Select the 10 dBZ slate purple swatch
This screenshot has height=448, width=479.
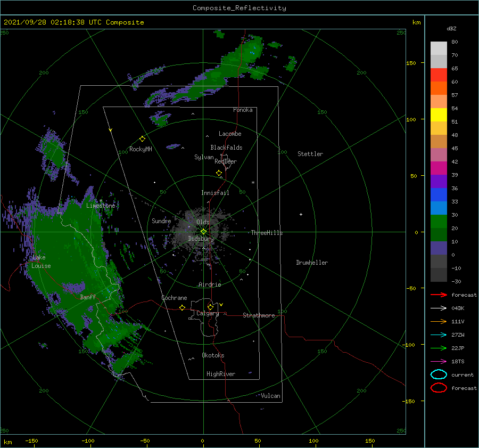(439, 248)
